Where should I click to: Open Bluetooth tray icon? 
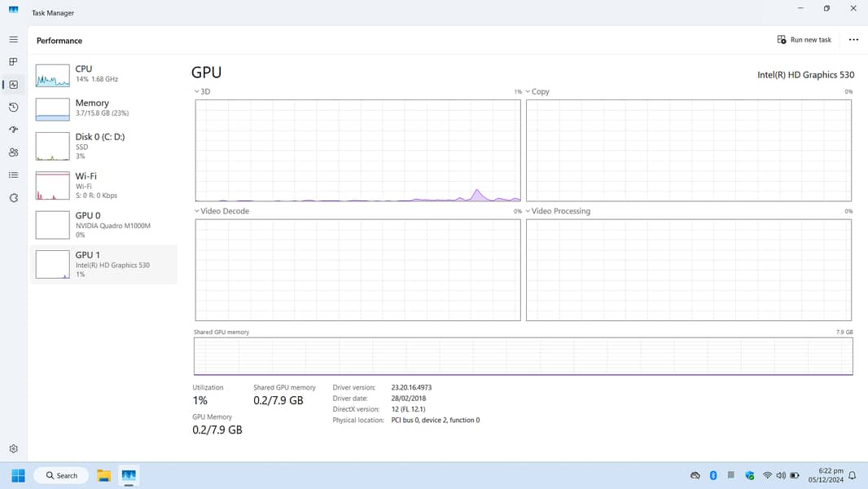[x=713, y=476]
